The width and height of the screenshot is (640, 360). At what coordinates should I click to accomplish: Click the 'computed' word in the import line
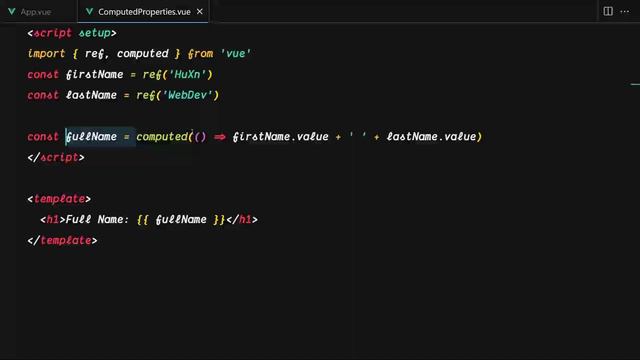point(142,54)
